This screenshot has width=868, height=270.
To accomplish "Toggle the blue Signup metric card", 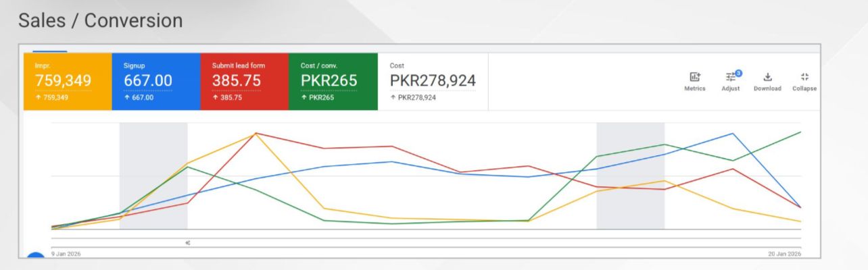I will point(155,81).
